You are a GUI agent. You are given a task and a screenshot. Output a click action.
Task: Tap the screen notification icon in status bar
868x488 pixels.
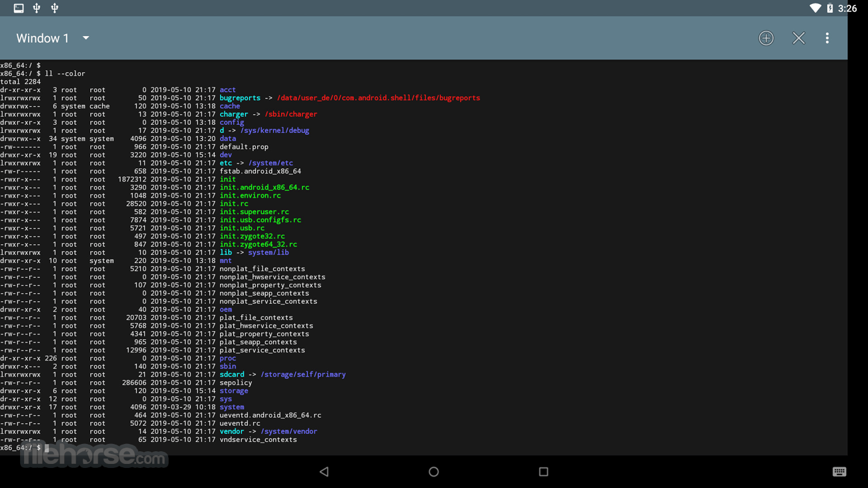(x=19, y=8)
